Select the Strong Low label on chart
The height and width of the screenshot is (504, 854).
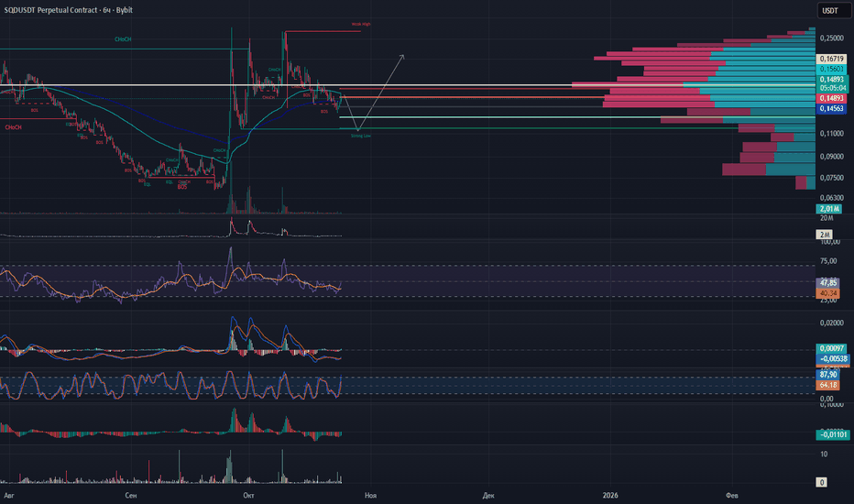pos(361,136)
